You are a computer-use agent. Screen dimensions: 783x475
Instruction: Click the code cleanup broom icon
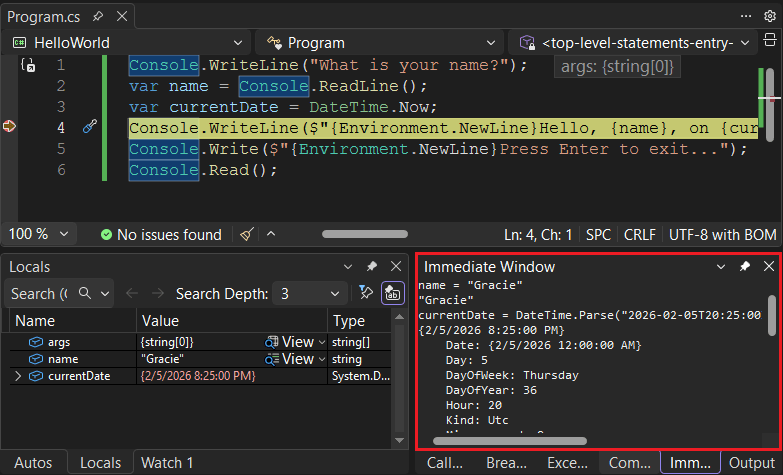(247, 234)
